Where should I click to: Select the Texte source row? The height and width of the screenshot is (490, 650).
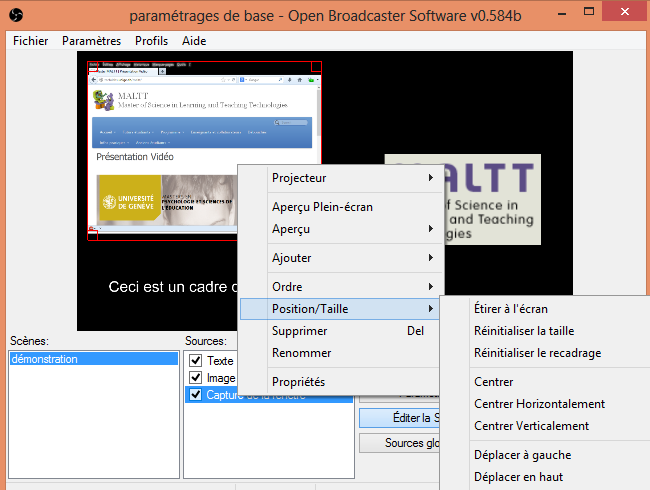(211, 361)
